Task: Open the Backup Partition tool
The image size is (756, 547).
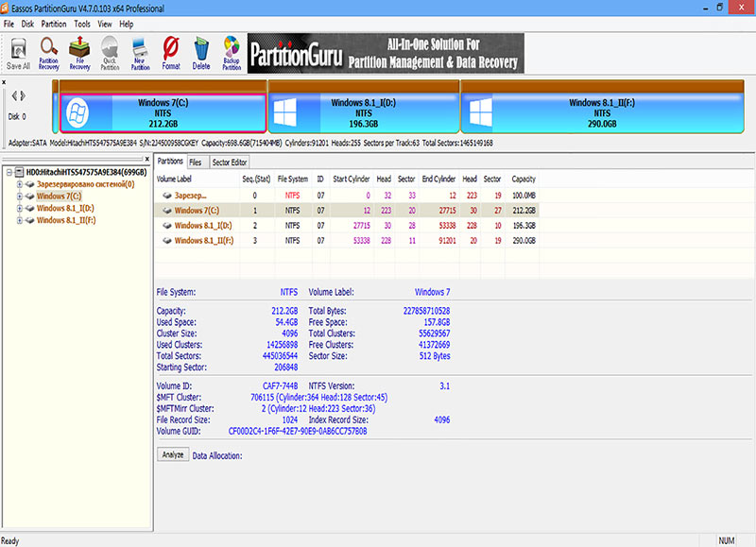Action: click(x=232, y=54)
